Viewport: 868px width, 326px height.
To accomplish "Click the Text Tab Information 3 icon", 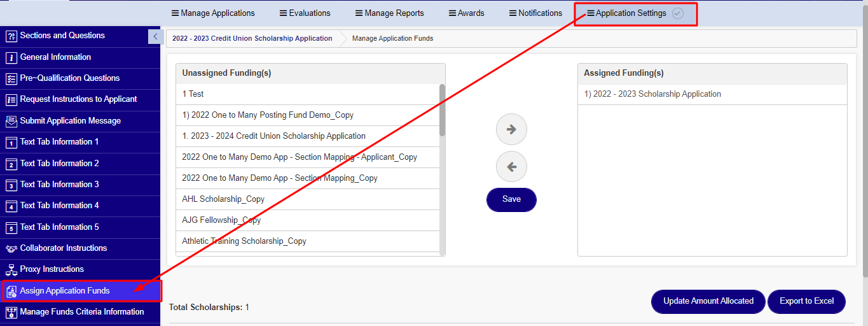I will click(11, 185).
